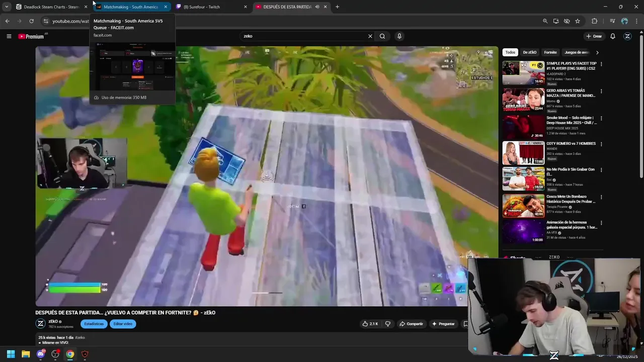Switch to Matchmaking - South America tab
Screen dimensions: 644x362
click(131, 7)
